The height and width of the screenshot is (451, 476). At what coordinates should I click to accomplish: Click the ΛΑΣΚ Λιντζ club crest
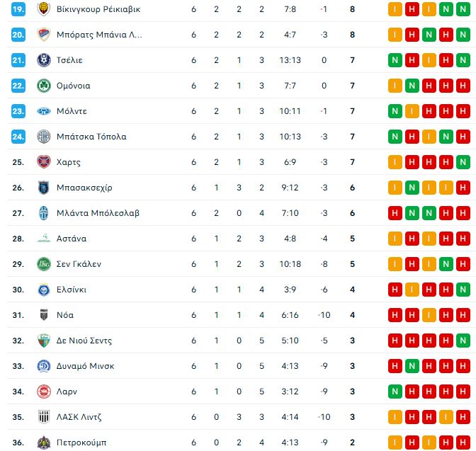pos(44,417)
